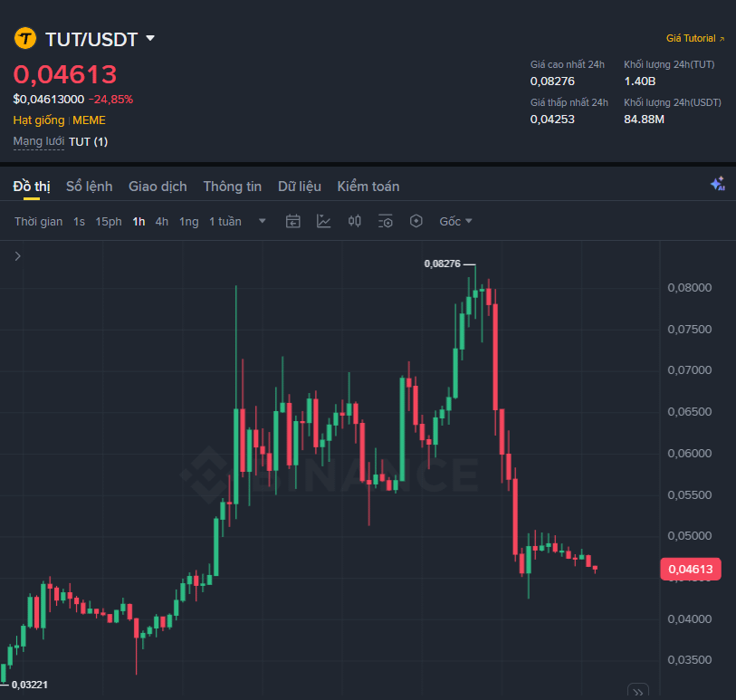Click the TUT (1) network value
This screenshot has width=736, height=700.
(x=88, y=142)
